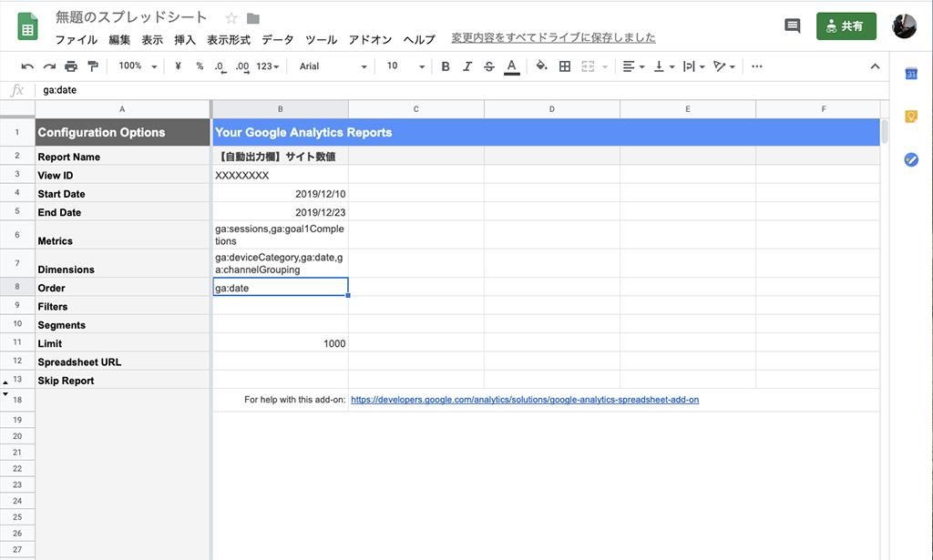Open the merge cells options arrow
The image size is (933, 560).
(x=605, y=66)
